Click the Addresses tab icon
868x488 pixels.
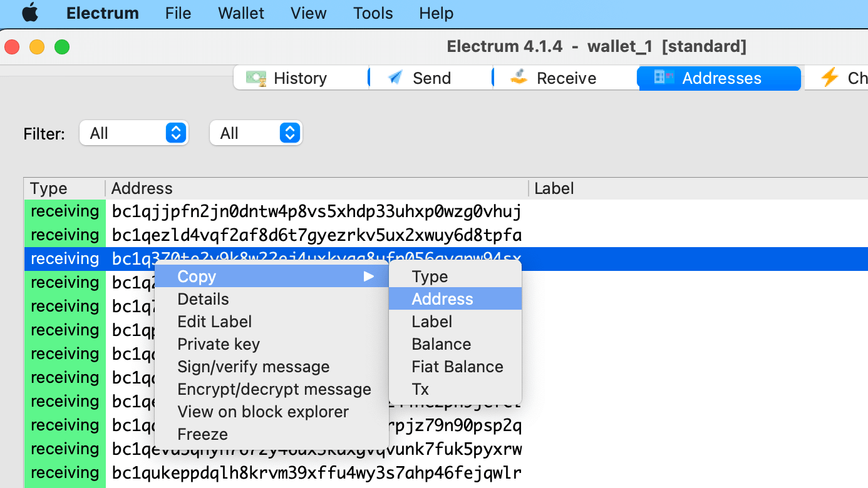[x=664, y=78]
